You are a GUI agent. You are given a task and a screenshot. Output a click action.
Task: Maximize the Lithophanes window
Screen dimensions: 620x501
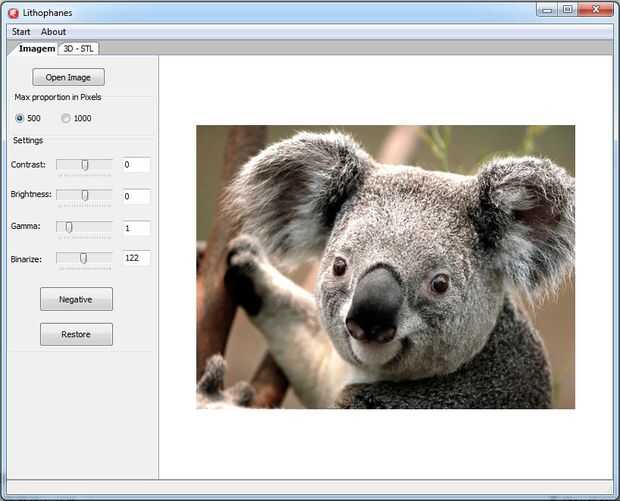[x=568, y=10]
